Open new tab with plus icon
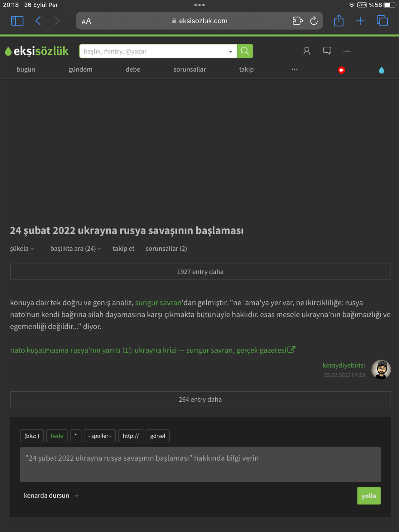Screen dimensions: 399x532 click(x=360, y=21)
